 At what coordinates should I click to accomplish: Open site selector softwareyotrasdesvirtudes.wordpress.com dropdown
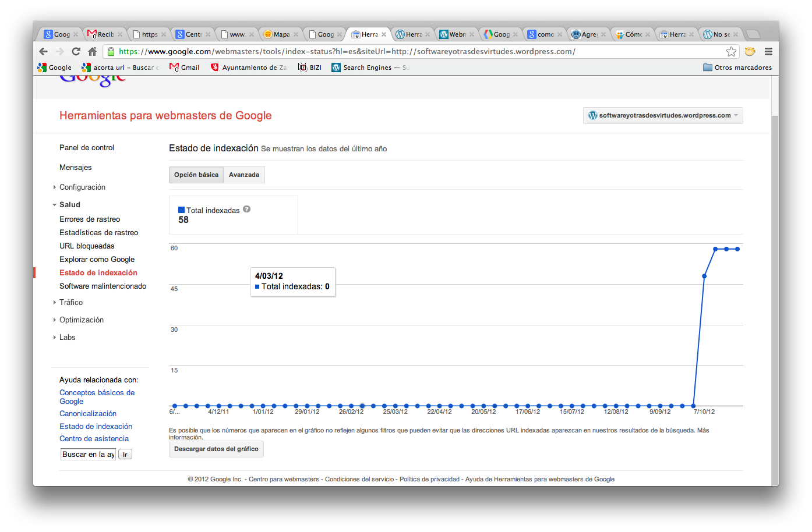[x=663, y=116]
